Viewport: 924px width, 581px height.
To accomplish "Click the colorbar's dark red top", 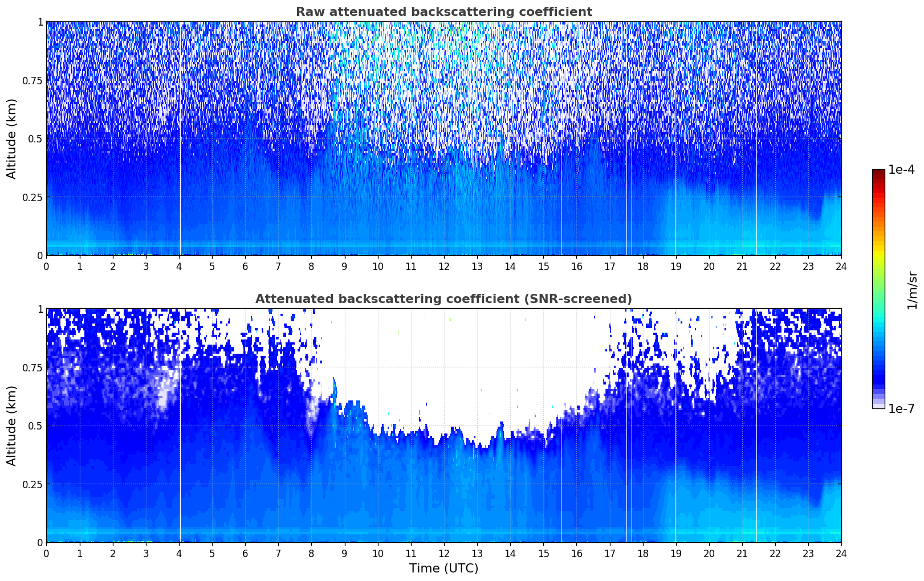I will [x=878, y=173].
